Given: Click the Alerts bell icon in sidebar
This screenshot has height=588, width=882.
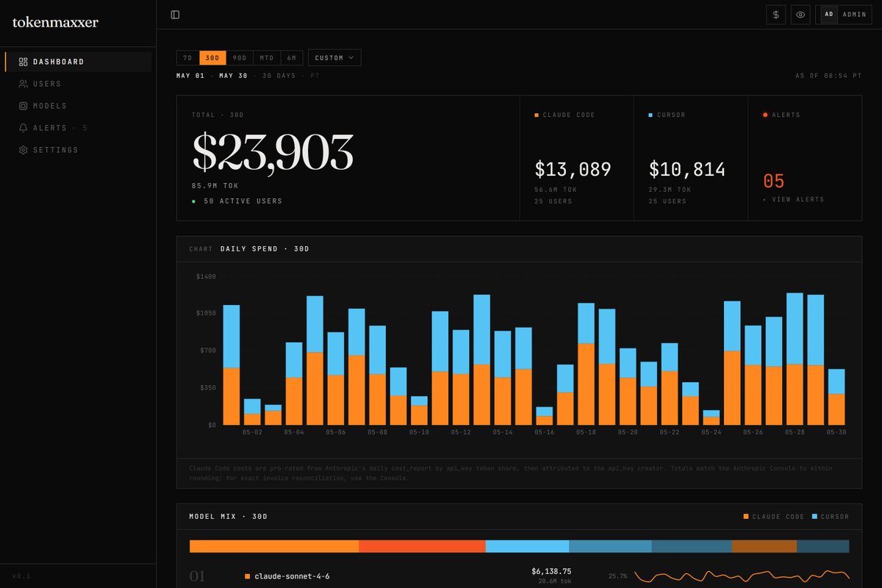Looking at the screenshot, I should (23, 128).
